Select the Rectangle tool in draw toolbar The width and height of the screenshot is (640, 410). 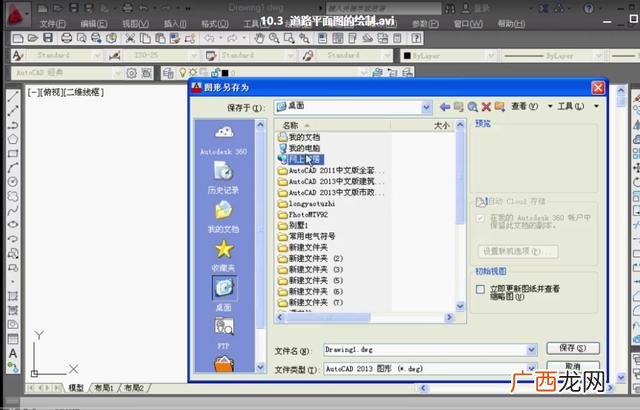[x=13, y=153]
